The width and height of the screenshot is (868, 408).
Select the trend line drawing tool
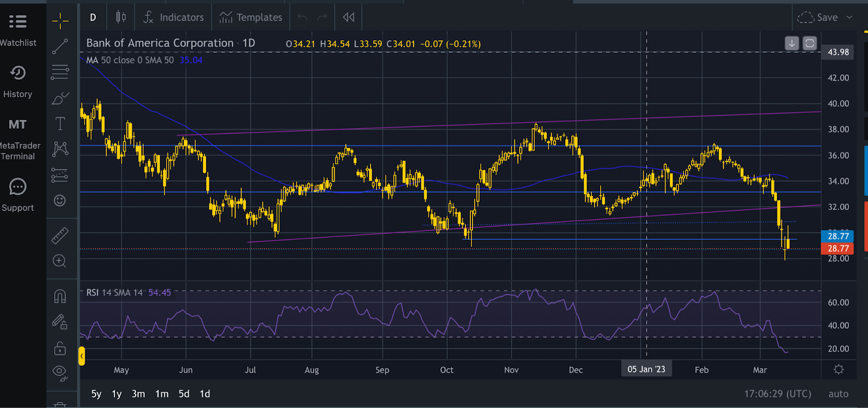pos(60,47)
